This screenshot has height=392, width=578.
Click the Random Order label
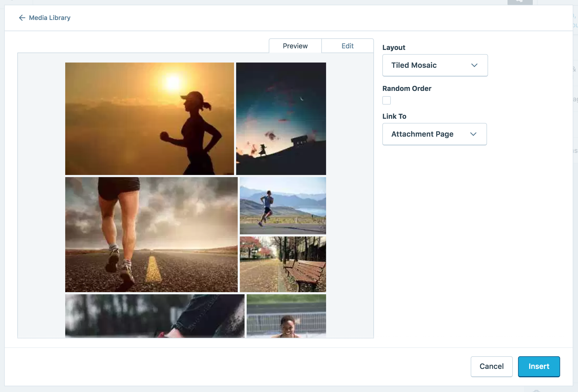pos(407,89)
